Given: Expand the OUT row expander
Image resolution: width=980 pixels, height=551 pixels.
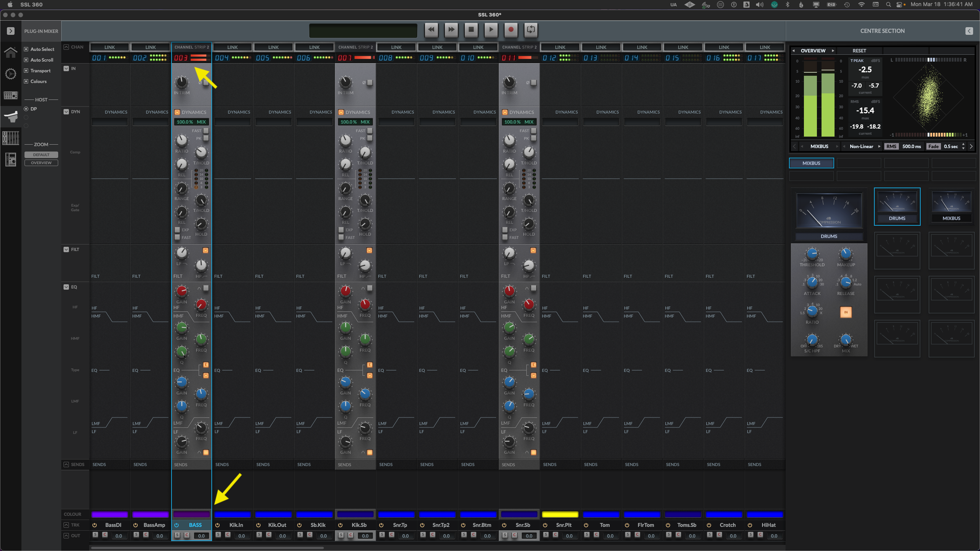Looking at the screenshot, I should (66, 536).
